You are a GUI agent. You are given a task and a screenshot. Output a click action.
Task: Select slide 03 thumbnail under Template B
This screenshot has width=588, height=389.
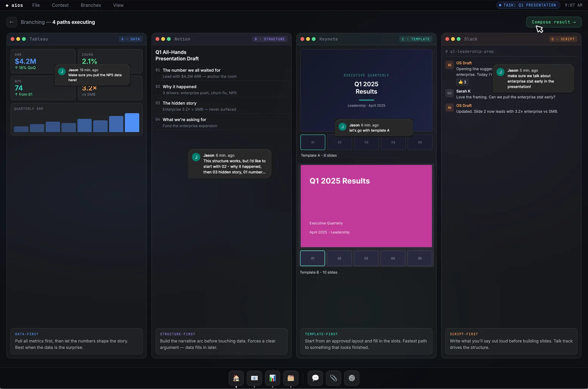click(x=366, y=258)
